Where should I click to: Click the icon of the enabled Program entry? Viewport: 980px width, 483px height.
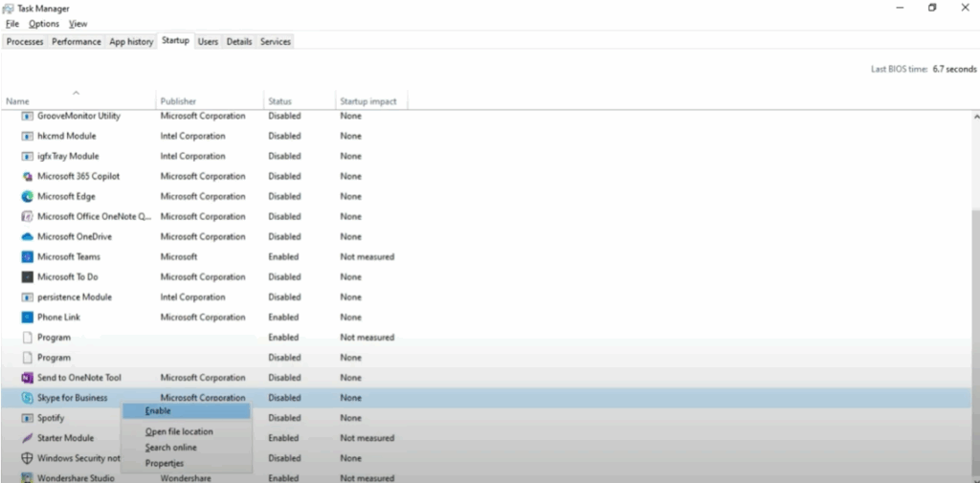click(27, 338)
